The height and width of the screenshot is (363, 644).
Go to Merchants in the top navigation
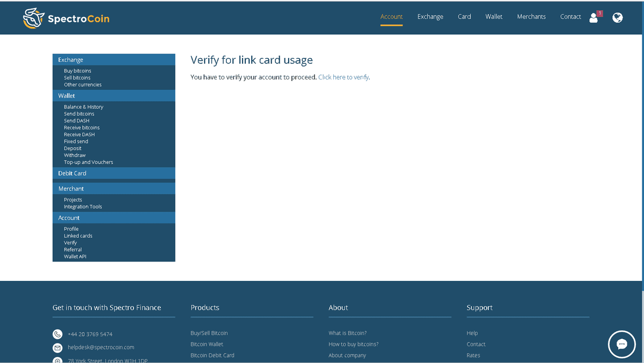click(531, 17)
